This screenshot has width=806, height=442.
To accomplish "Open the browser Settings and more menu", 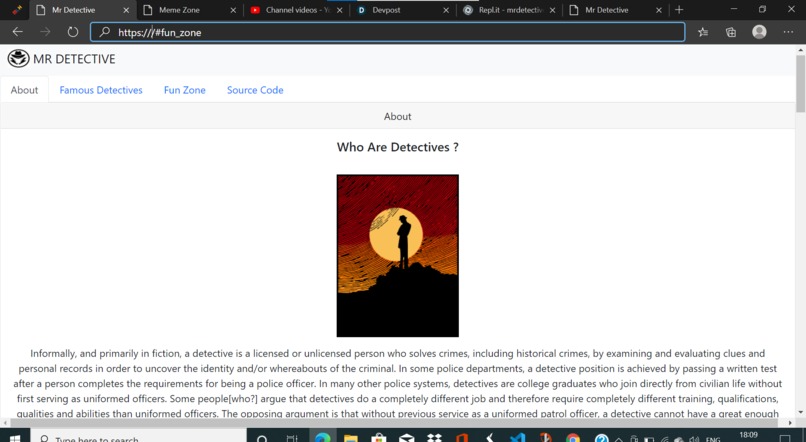I will (x=788, y=32).
